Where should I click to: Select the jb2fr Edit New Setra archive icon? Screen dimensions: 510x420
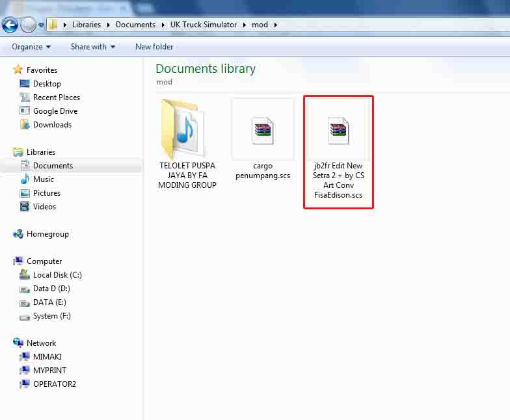coord(338,131)
